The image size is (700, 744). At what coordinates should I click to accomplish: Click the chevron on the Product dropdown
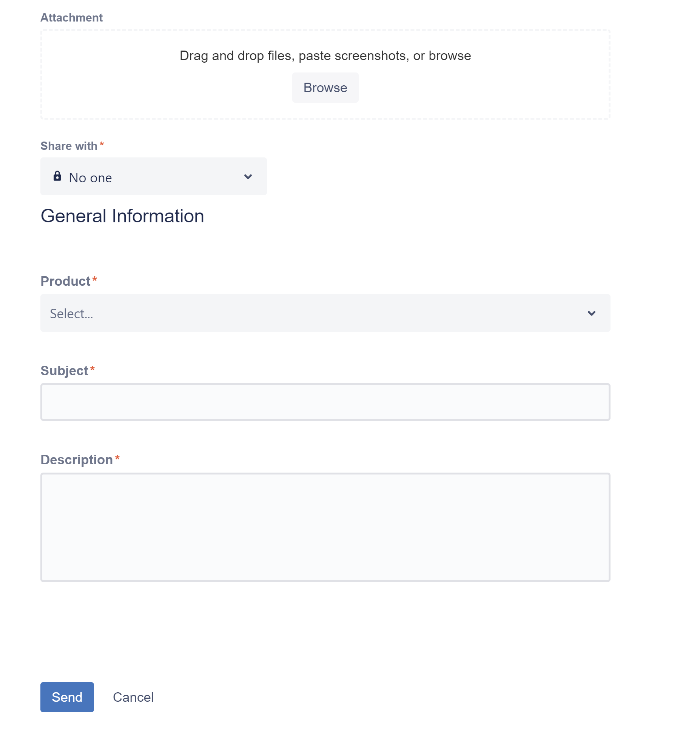pyautogui.click(x=592, y=313)
